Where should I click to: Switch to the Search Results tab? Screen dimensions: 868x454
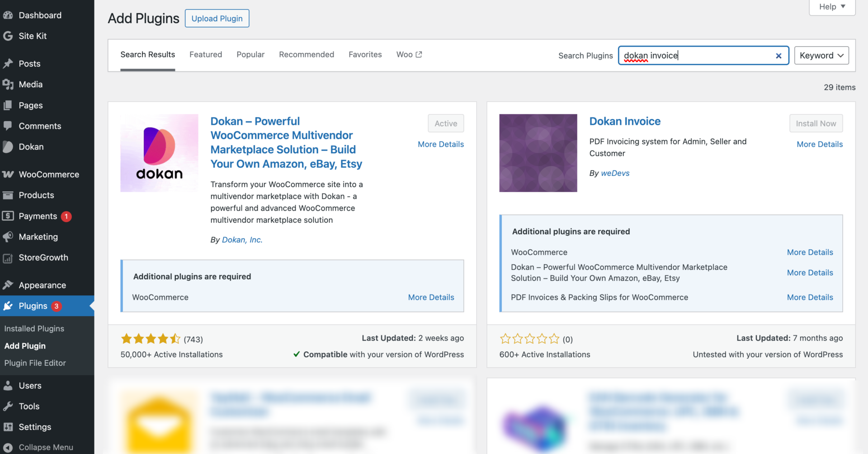[147, 55]
